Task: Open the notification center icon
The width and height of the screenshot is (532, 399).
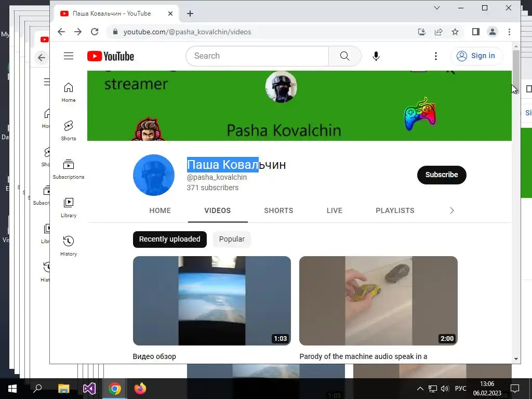Action: click(515, 389)
